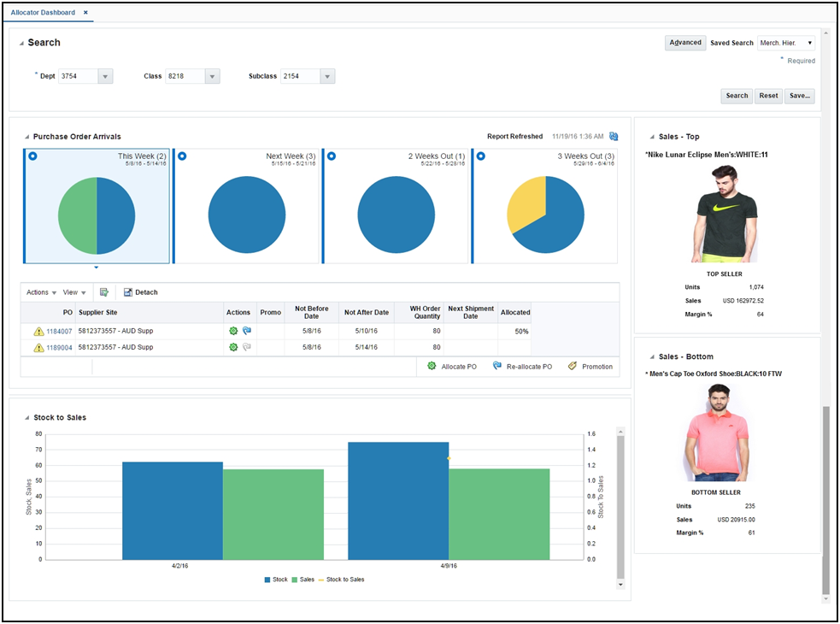This screenshot has width=840, height=624.
Task: Click the Allocate PO icon for PO 1184007
Action: click(232, 330)
